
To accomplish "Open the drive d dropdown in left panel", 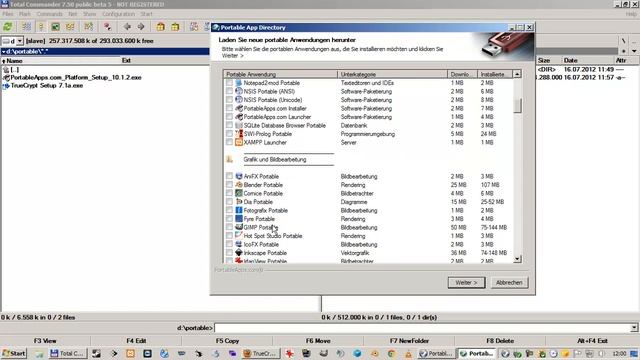I will [x=20, y=41].
